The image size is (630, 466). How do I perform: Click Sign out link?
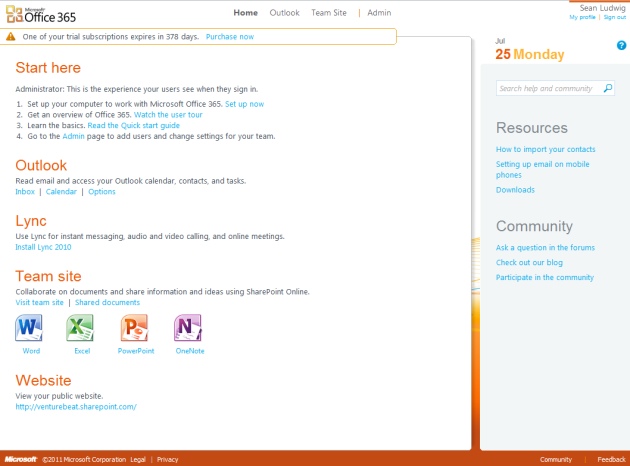615,17
